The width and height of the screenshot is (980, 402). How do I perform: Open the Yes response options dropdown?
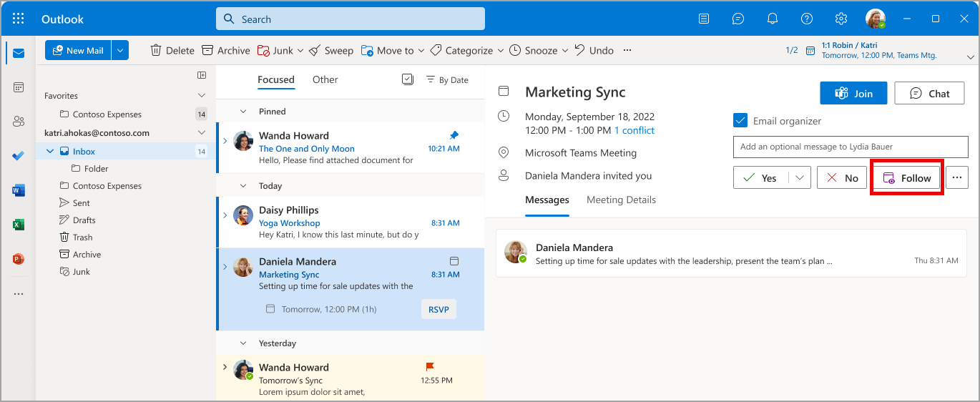coord(800,177)
